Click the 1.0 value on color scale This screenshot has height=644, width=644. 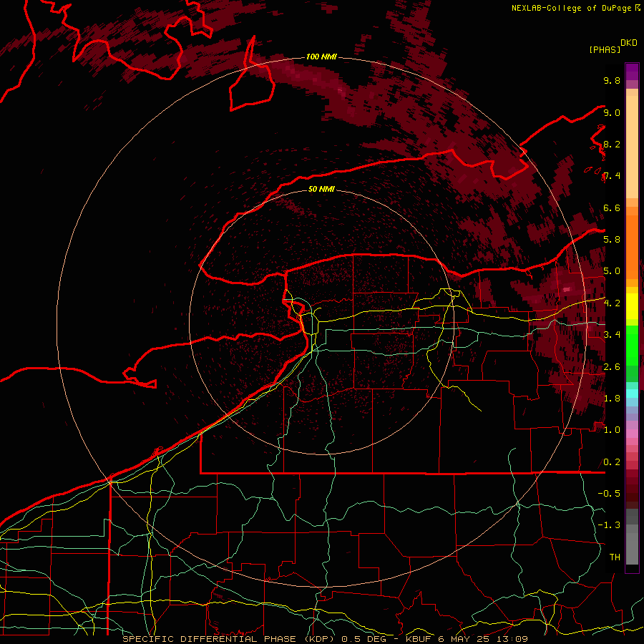coord(612,430)
